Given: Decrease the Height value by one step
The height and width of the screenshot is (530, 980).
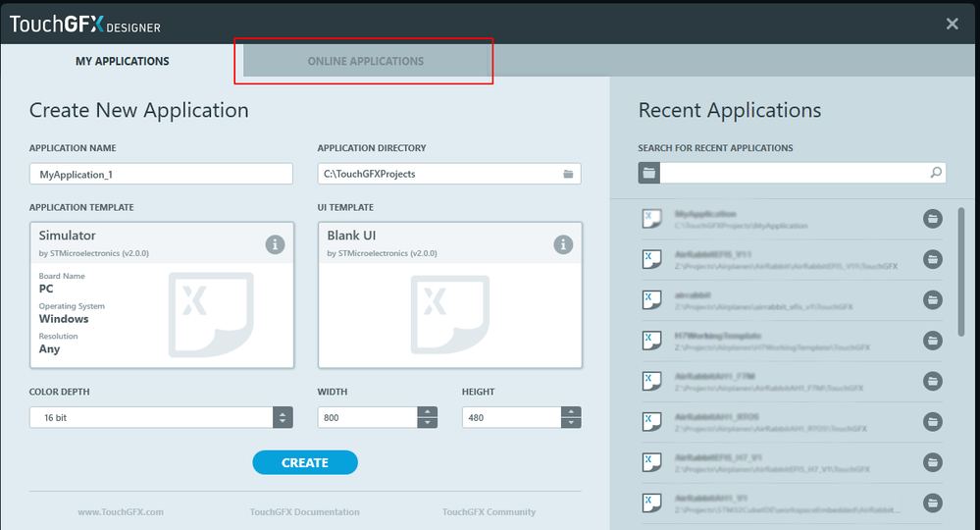Looking at the screenshot, I should (x=571, y=423).
